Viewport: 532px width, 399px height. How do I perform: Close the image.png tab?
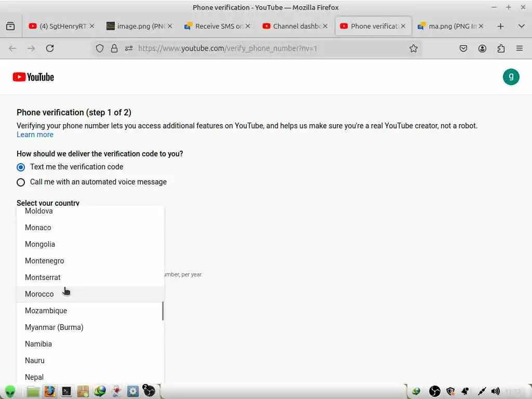[170, 26]
